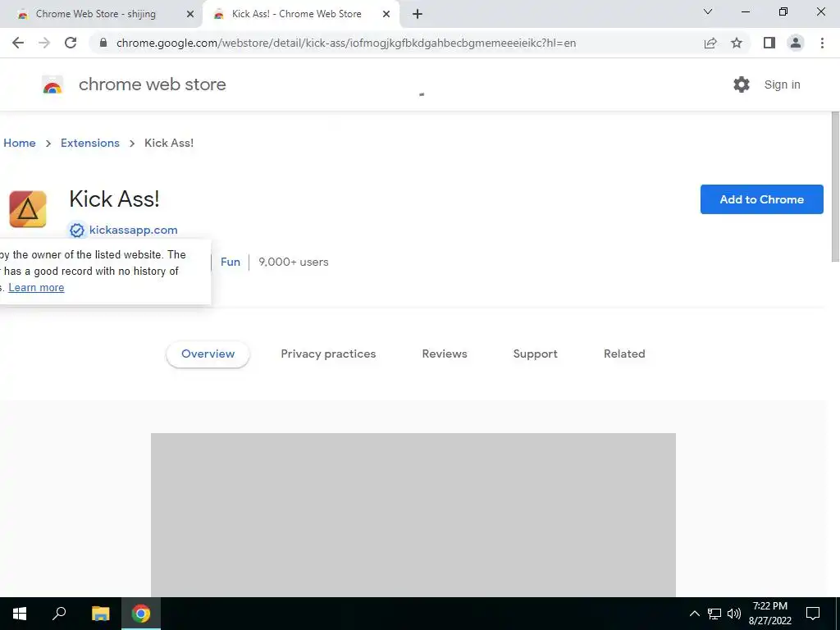
Task: Open tab search chevron in title bar
Action: tap(708, 11)
